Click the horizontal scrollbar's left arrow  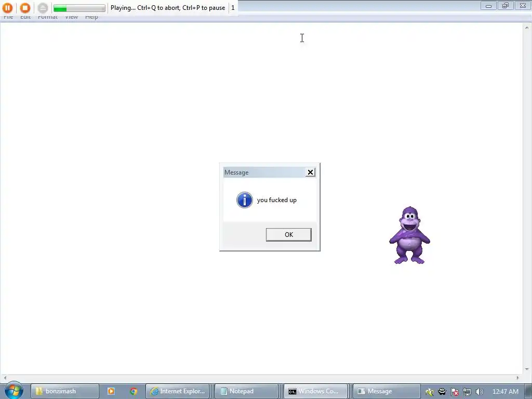pyautogui.click(x=5, y=378)
